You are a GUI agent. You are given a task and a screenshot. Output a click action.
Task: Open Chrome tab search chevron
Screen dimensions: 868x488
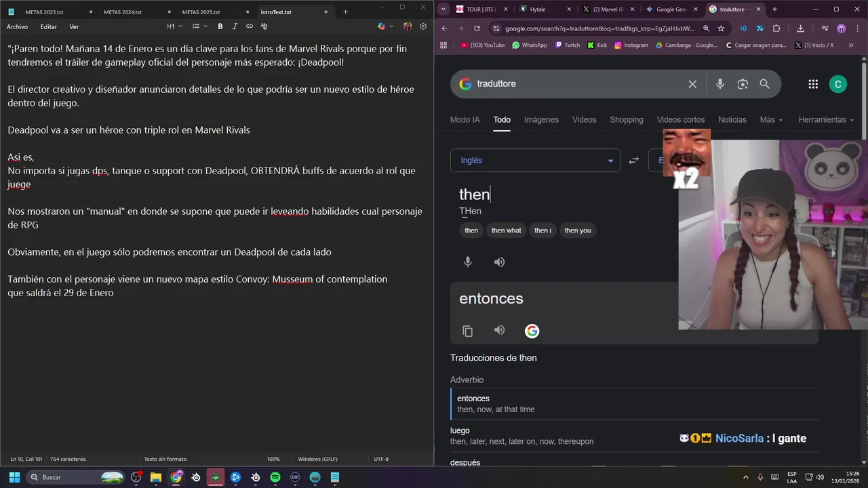click(443, 9)
